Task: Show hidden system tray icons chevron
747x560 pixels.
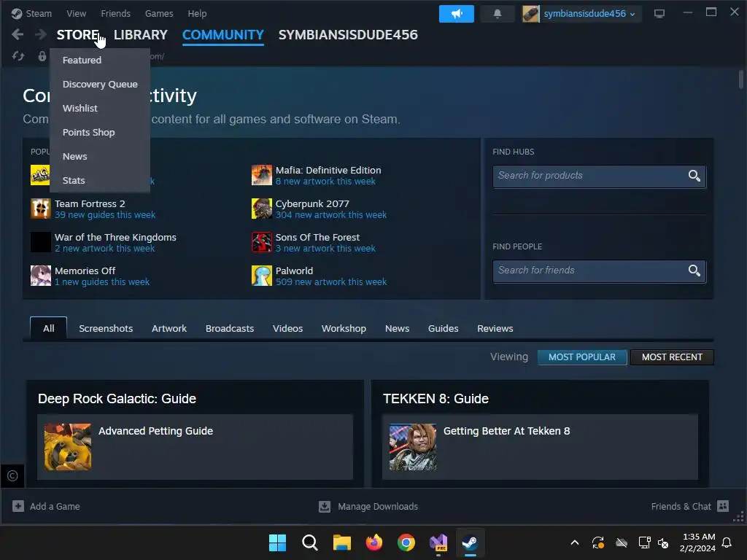Action: (x=575, y=542)
